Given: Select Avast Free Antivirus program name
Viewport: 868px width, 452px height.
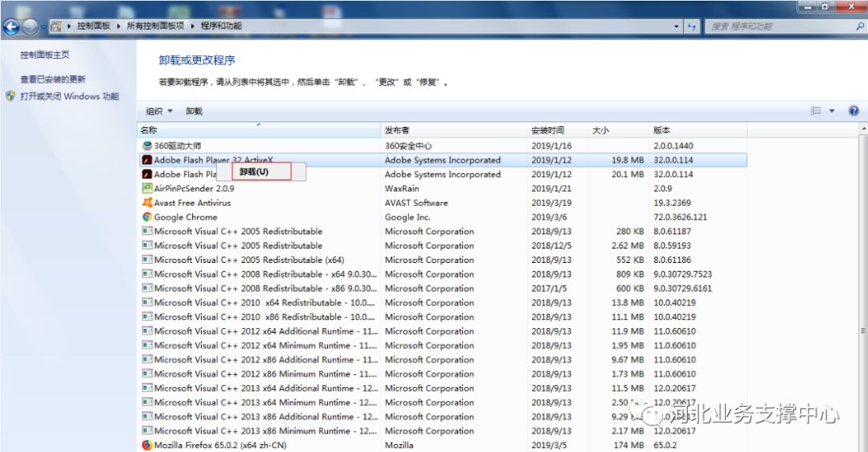Looking at the screenshot, I should click(x=192, y=203).
